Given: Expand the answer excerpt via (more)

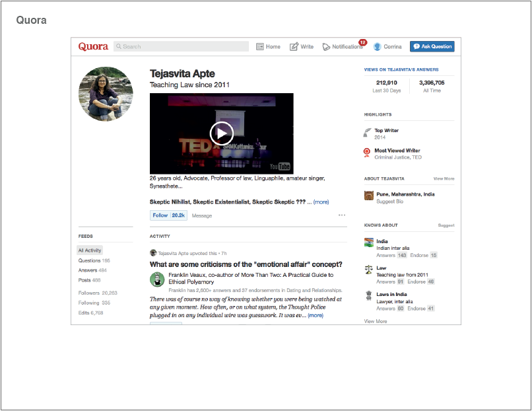Looking at the screenshot, I should click(316, 316).
